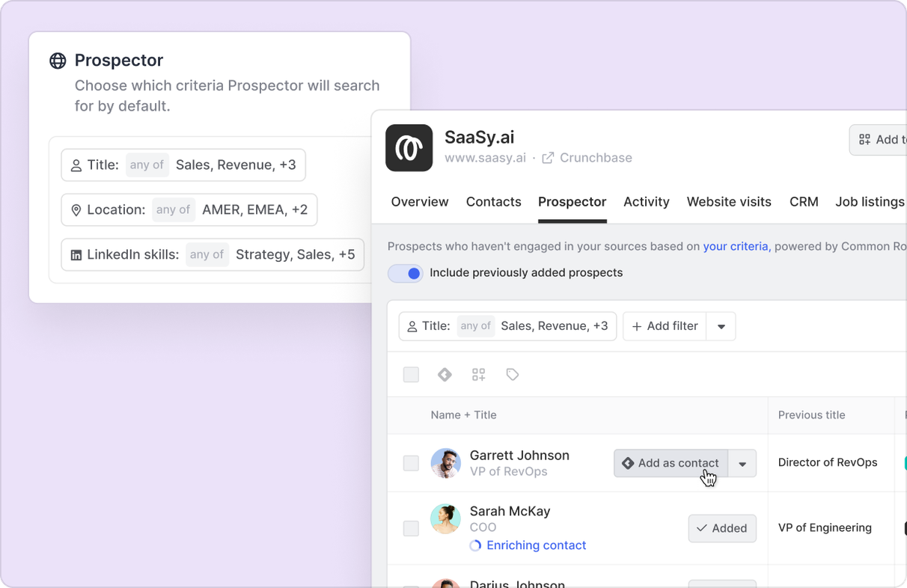
Task: Open the Location criteria chip
Action: (189, 210)
